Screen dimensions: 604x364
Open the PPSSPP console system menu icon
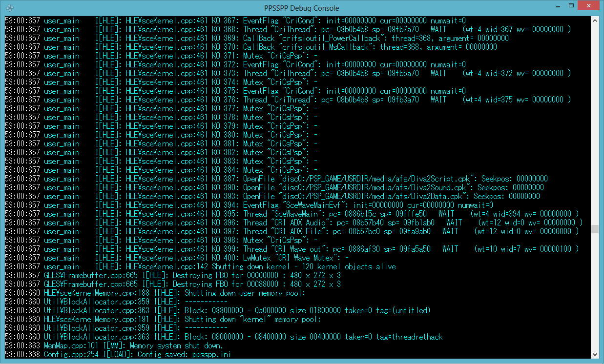[x=10, y=8]
